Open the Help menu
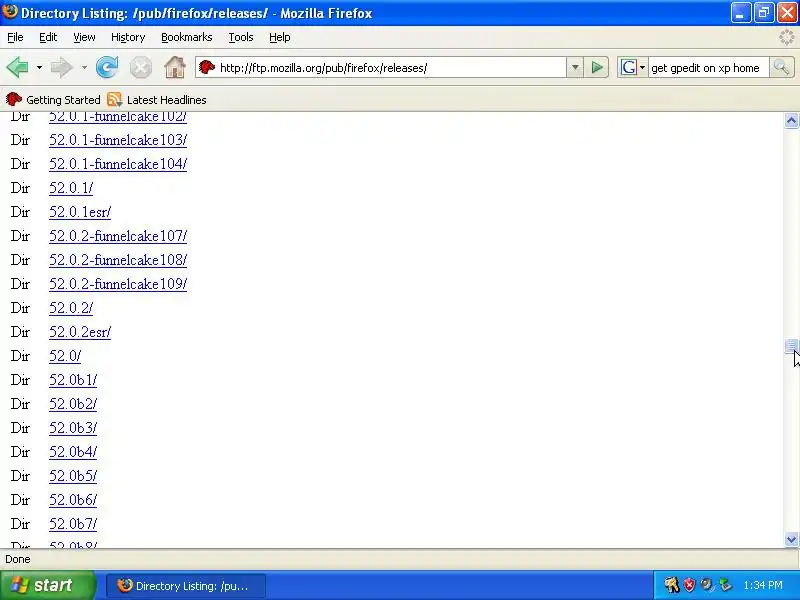Viewport: 800px width, 600px height. pyautogui.click(x=280, y=37)
